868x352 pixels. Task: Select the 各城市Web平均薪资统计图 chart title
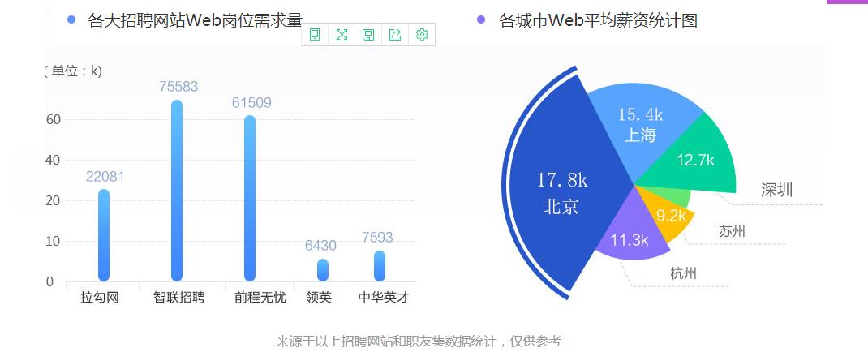click(598, 20)
